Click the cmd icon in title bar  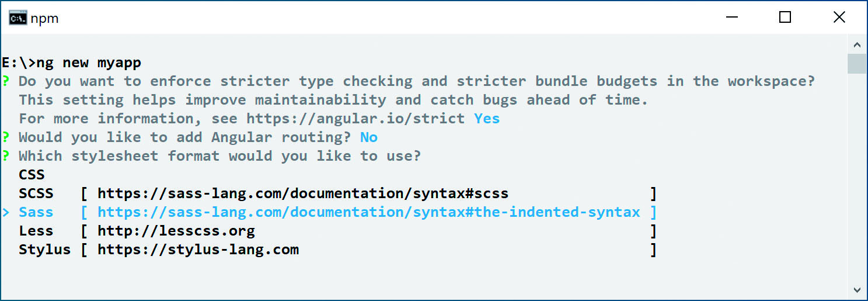[x=18, y=18]
